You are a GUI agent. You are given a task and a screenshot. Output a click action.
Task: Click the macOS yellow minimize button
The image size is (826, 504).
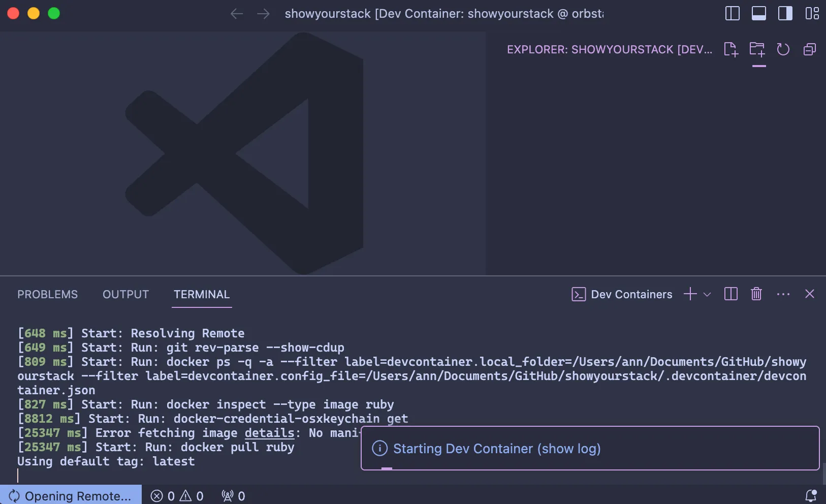click(x=34, y=13)
